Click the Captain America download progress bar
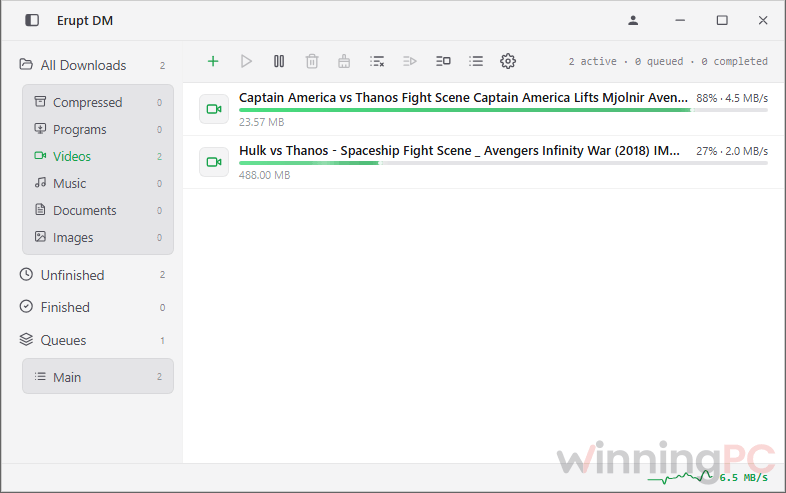 (x=503, y=110)
